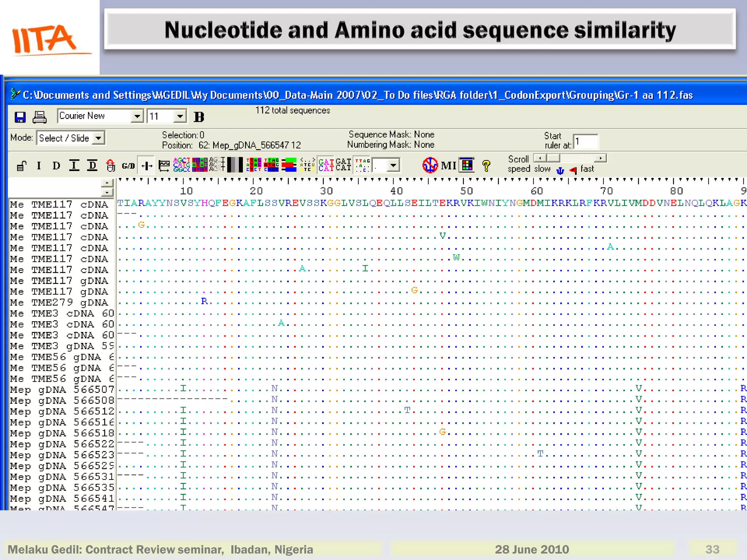747x560 pixels.
Task: Click the mouse cursor edit icon
Action: 111,166
